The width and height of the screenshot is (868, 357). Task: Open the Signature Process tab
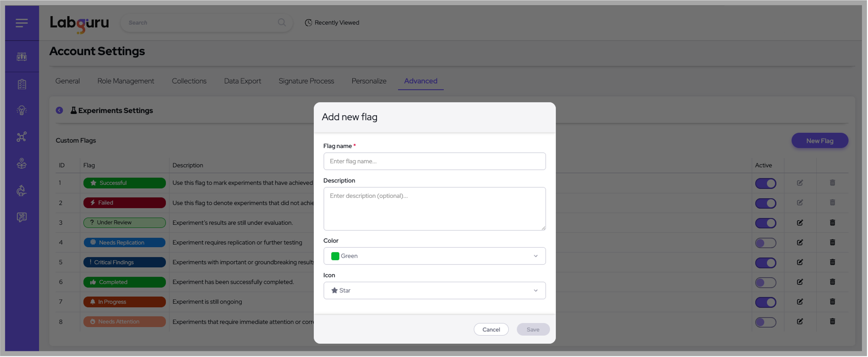306,81
